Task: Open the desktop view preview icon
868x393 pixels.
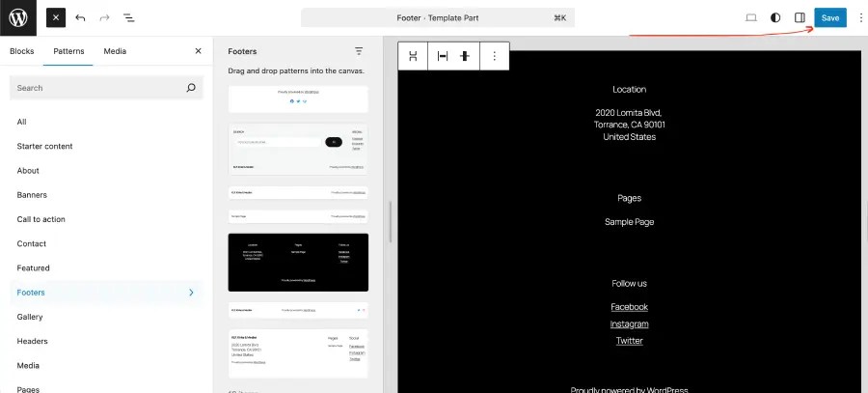Action: [751, 17]
